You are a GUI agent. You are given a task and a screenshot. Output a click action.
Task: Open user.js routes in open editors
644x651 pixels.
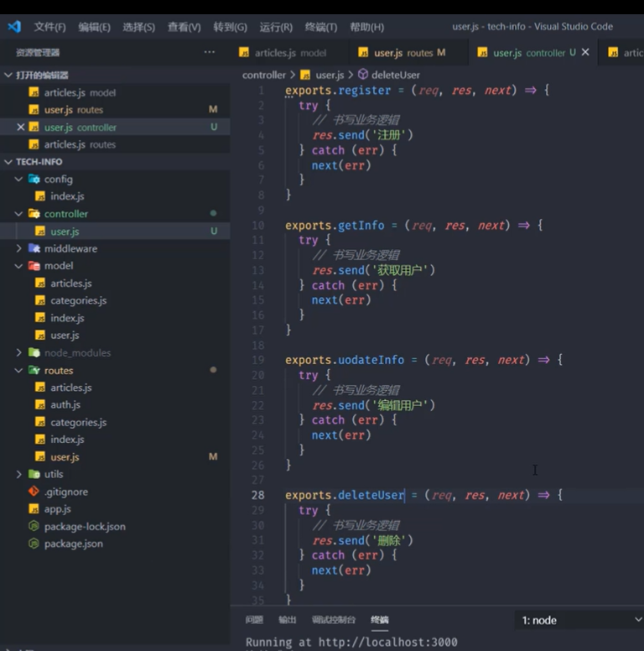[x=115, y=110]
